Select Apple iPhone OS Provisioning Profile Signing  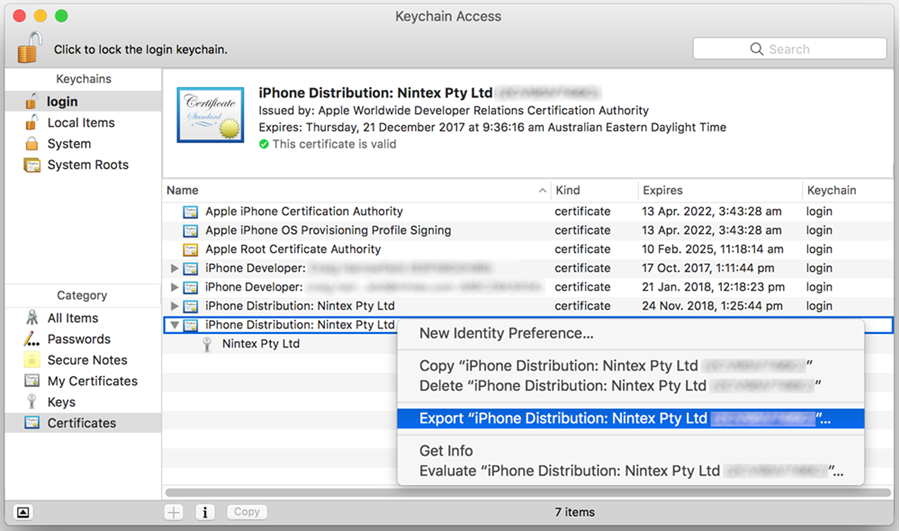tap(528, 230)
